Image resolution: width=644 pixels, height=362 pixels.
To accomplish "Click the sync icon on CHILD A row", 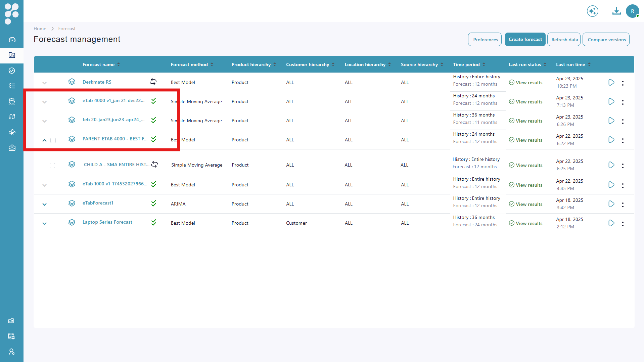I will pos(154,164).
